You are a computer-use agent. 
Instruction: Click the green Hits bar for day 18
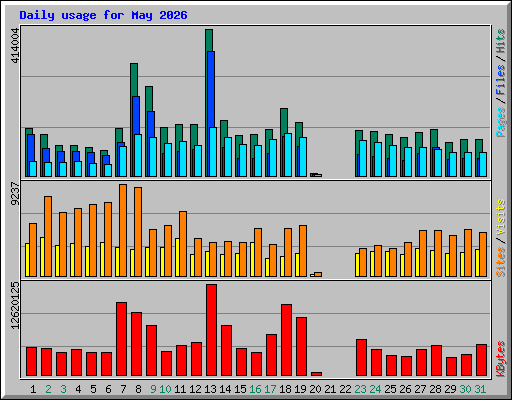284,121
